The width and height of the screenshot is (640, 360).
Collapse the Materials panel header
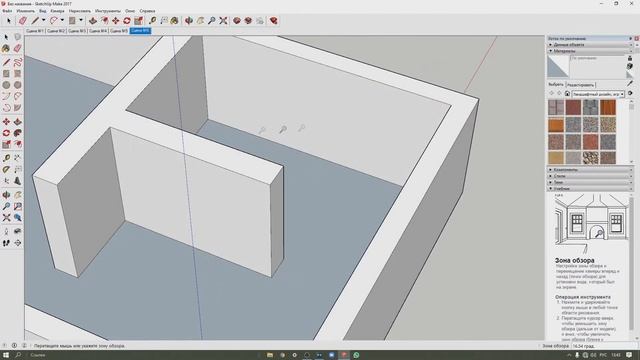(589, 51)
